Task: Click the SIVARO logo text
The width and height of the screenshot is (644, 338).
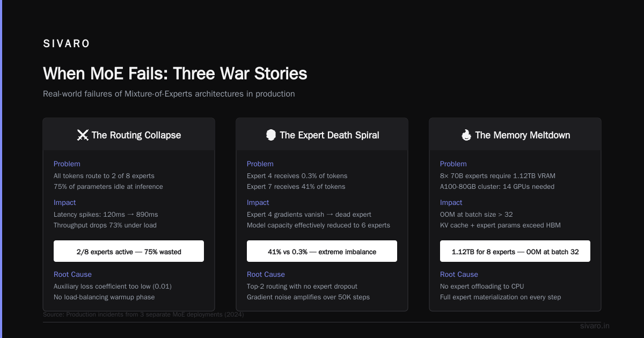Action: (67, 44)
